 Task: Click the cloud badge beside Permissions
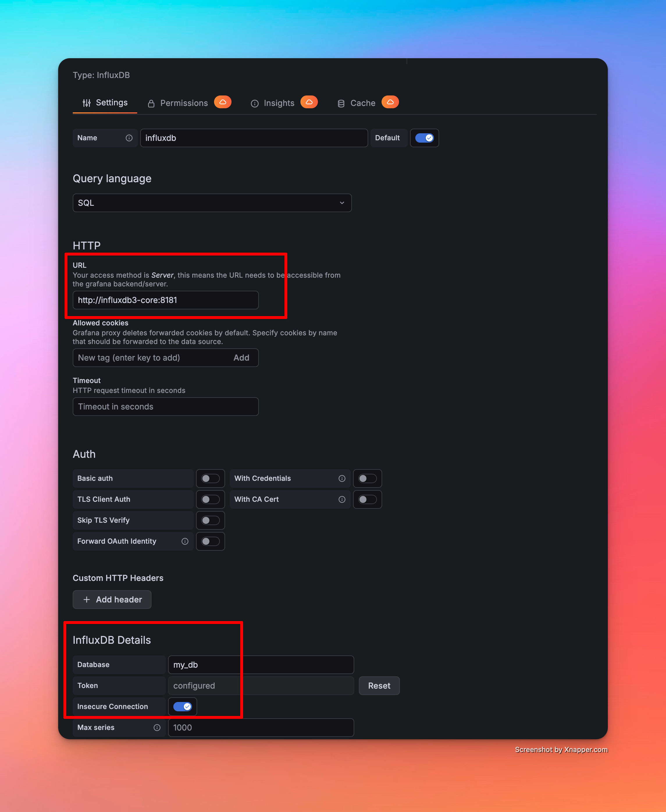click(222, 102)
